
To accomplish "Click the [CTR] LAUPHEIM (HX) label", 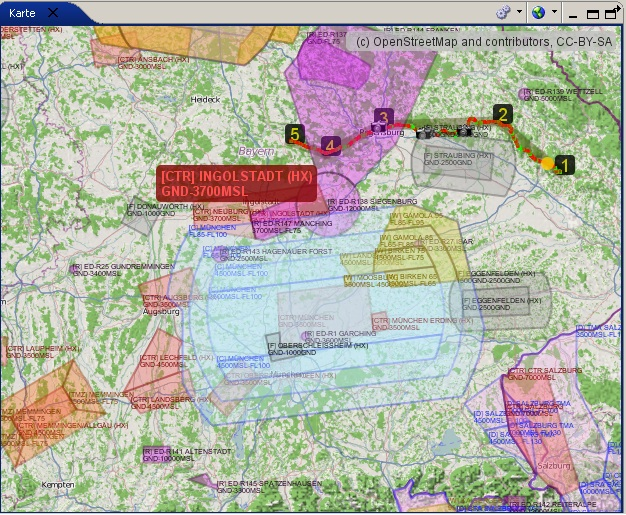I will click(43, 352).
